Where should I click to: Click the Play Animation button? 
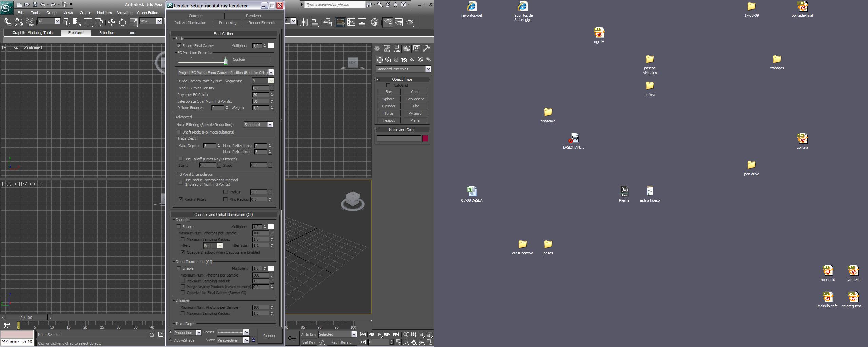379,334
